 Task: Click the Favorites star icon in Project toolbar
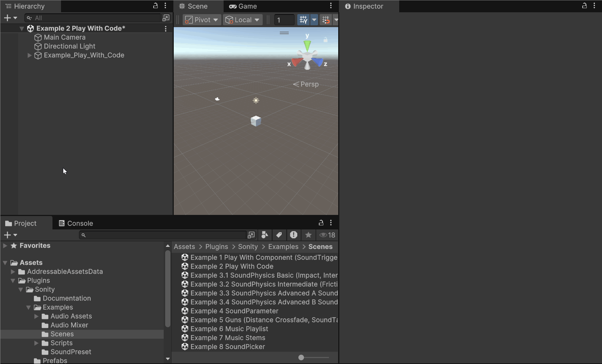tap(308, 235)
